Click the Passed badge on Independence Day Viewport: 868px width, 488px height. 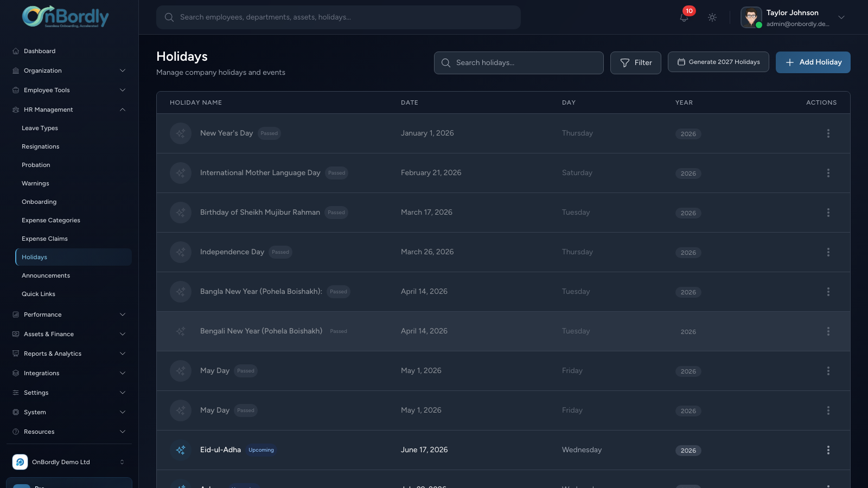coord(280,252)
